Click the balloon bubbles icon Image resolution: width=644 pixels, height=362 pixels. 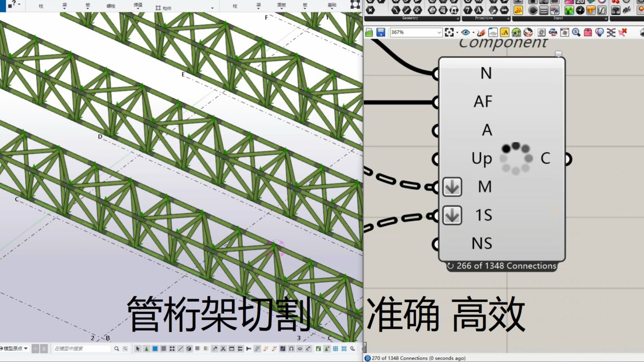click(599, 32)
